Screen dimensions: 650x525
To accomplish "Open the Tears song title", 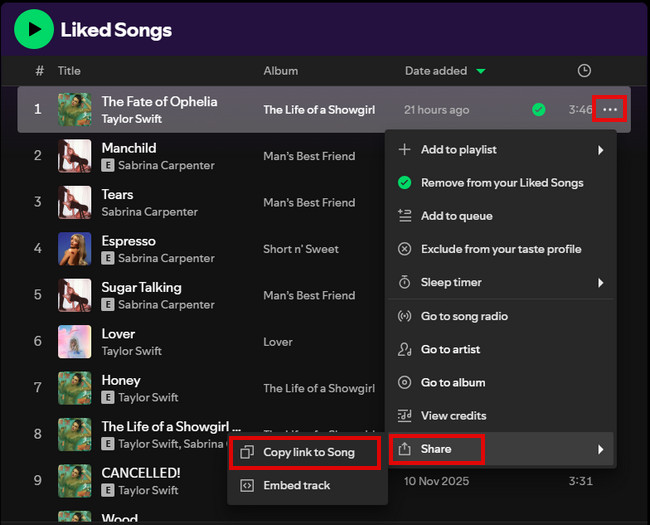I will click(x=117, y=194).
